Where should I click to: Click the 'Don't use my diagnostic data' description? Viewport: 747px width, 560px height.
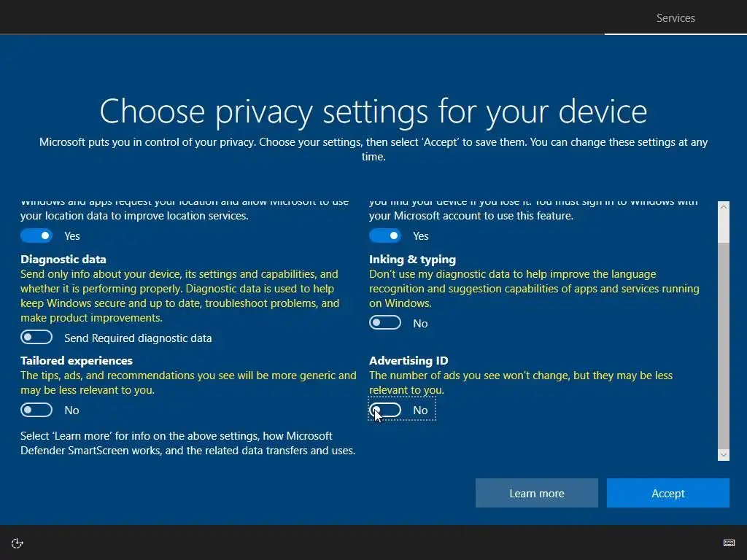click(534, 289)
